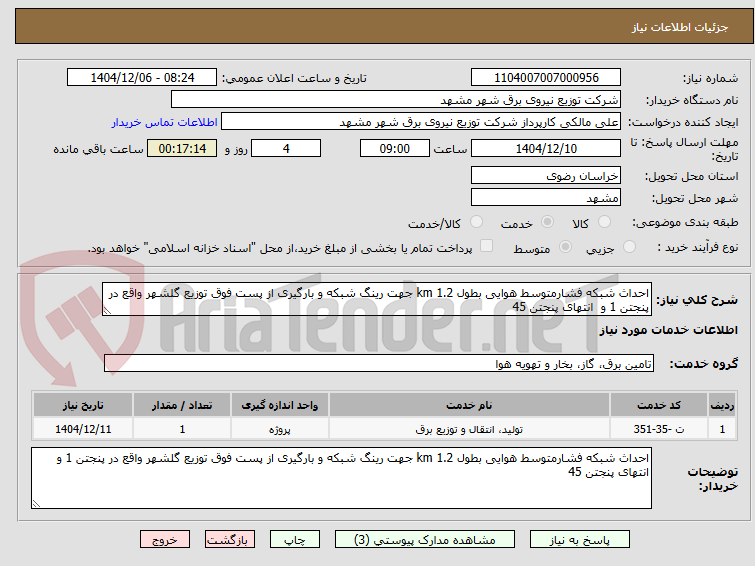Open اطلاعات تماس خریدار link
Image resolution: width=755 pixels, height=566 pixels.
tap(165, 122)
